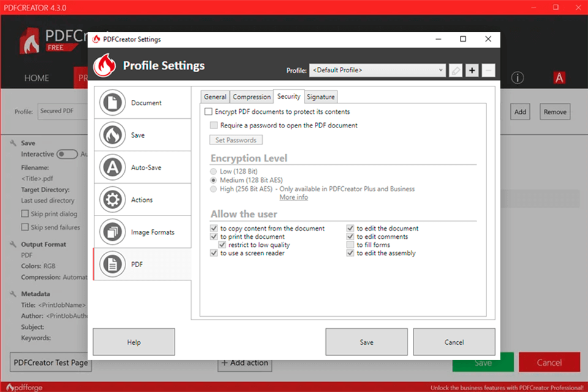The width and height of the screenshot is (588, 392).
Task: Open the Profile dropdown showing Default Profile
Action: click(x=377, y=70)
